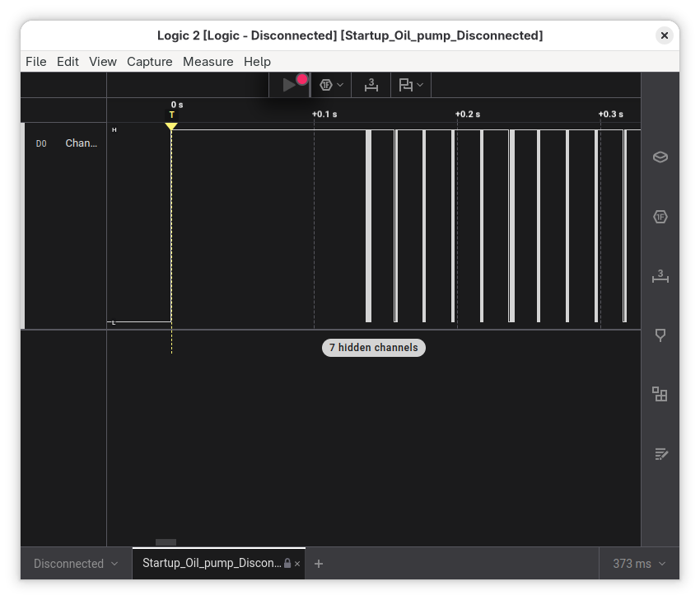Click the yellow trigger marker at 0 s
The image size is (700, 600).
tap(171, 126)
